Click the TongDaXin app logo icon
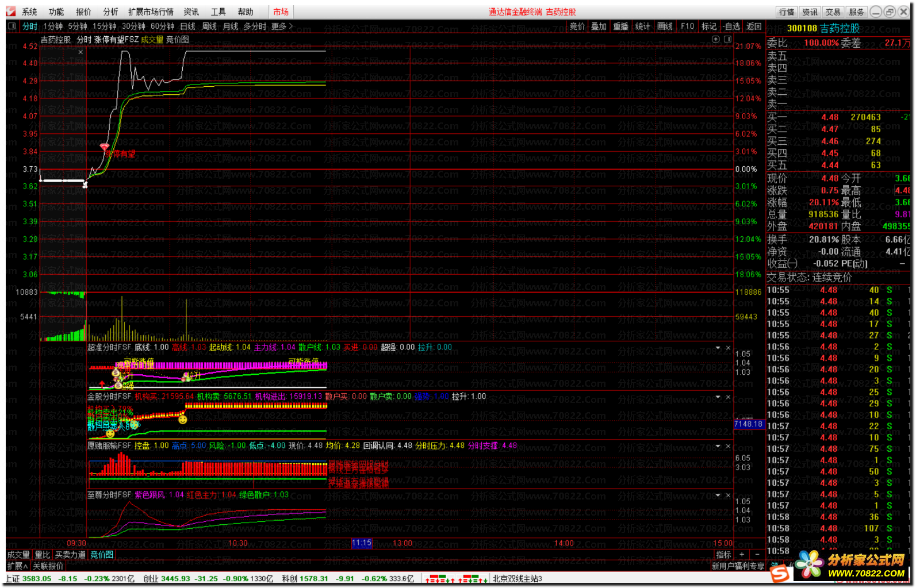Viewport: 916px width, 588px height. click(11, 11)
